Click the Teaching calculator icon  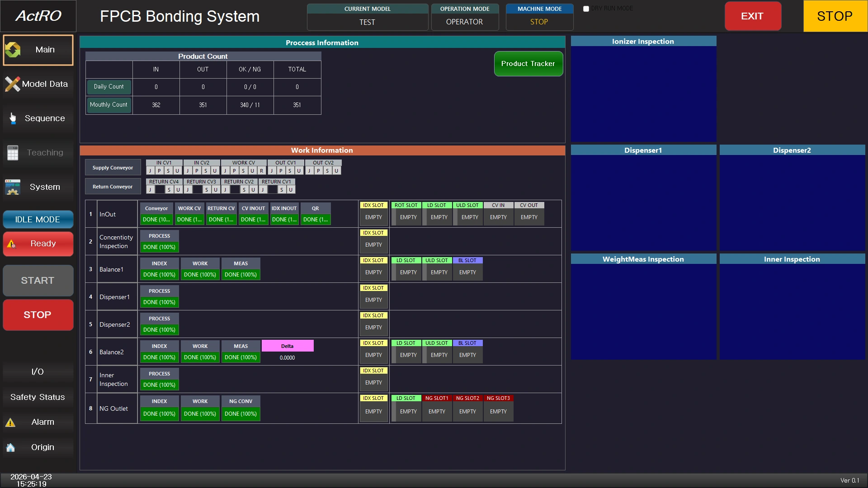(x=13, y=153)
